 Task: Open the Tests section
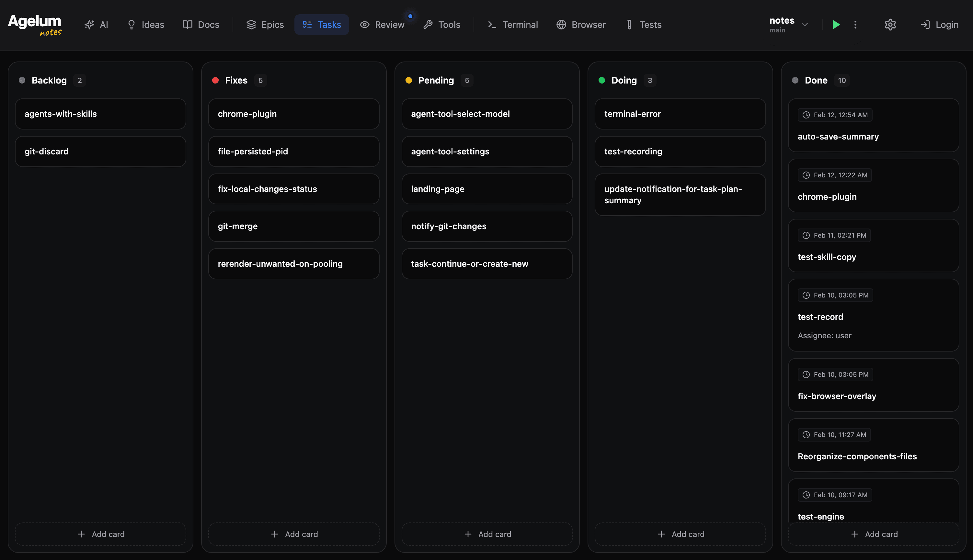pos(644,24)
